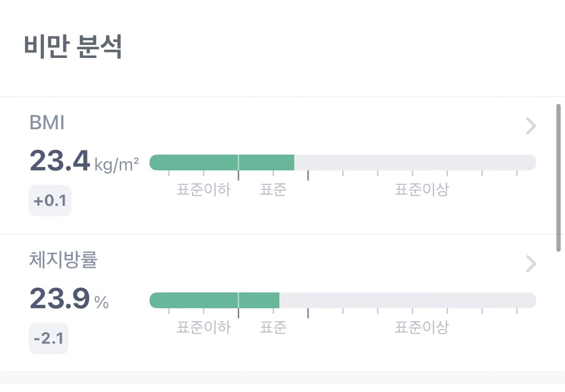Image resolution: width=565 pixels, height=392 pixels.
Task: Click 표준이하 label under the BMI bar
Action: tap(204, 190)
